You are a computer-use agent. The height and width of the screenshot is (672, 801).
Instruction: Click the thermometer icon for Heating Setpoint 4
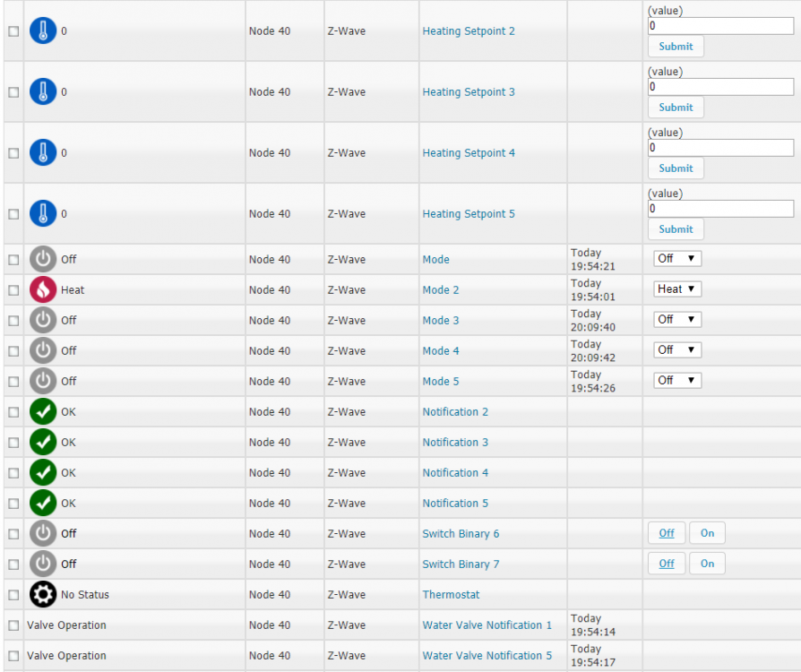click(43, 153)
